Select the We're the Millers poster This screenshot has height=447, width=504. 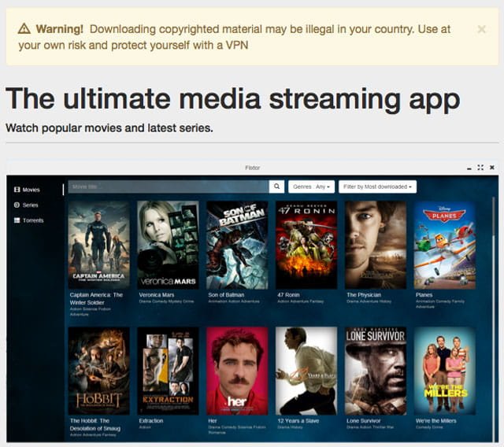(x=445, y=371)
